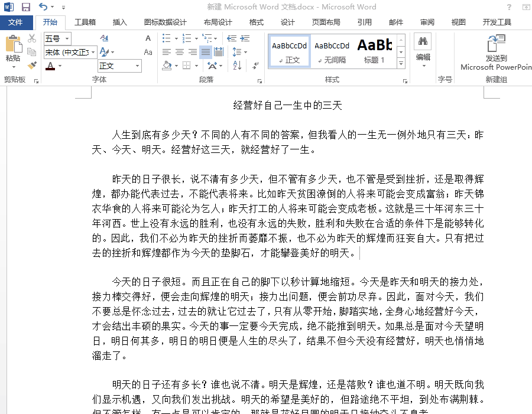The image size is (532, 414).
Task: Click the numbered list icon
Action: point(187,38)
